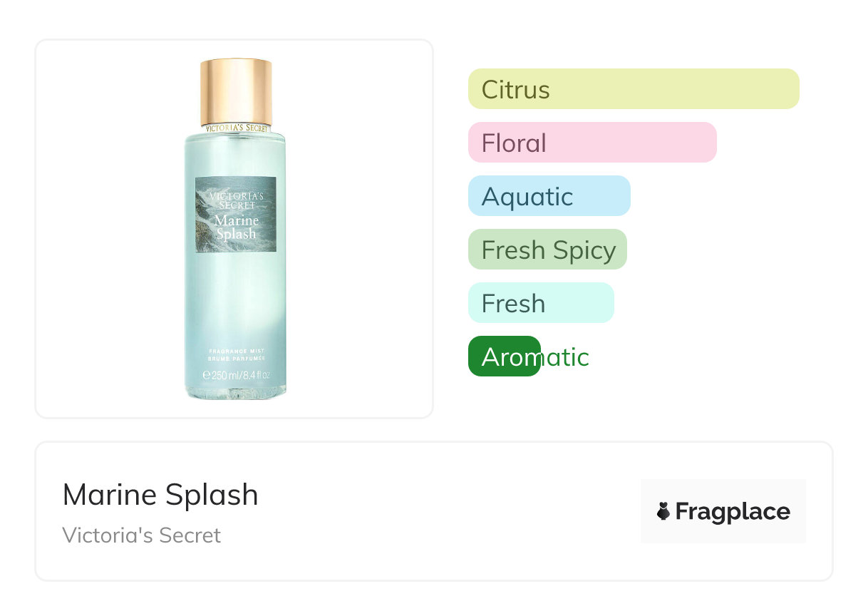This screenshot has width=868, height=616.
Task: Click the Victoria's Secret brand name below title
Action: (x=142, y=535)
